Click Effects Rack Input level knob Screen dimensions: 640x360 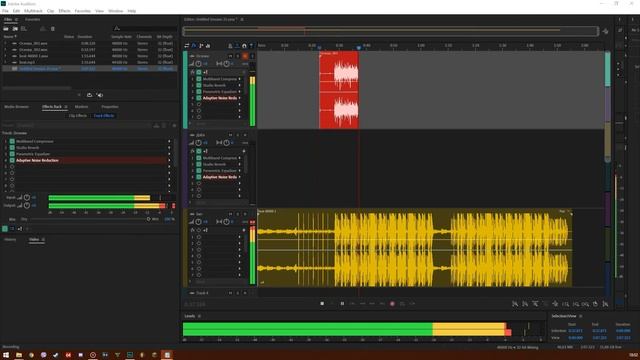click(27, 198)
